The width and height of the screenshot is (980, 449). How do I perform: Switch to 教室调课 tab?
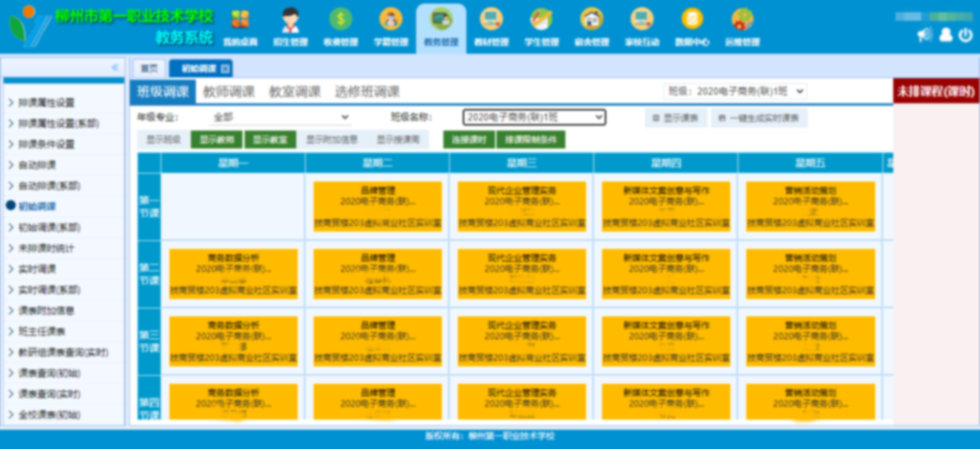point(295,92)
